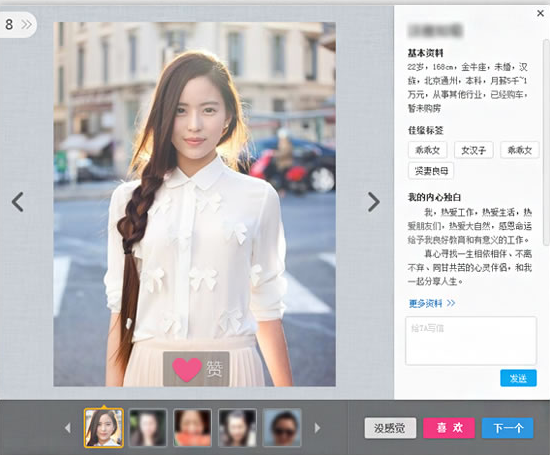Send the message with 发送 button
The height and width of the screenshot is (455, 550).
(x=518, y=378)
